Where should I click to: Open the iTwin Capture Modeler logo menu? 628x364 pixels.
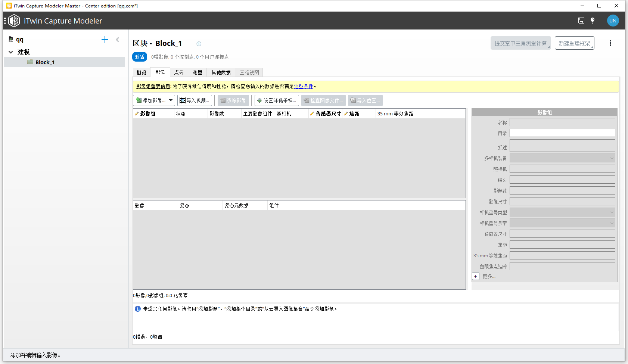click(x=14, y=21)
